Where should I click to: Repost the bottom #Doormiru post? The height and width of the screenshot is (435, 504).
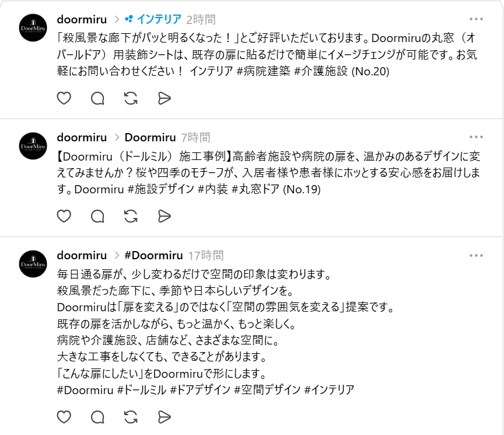coord(131,417)
